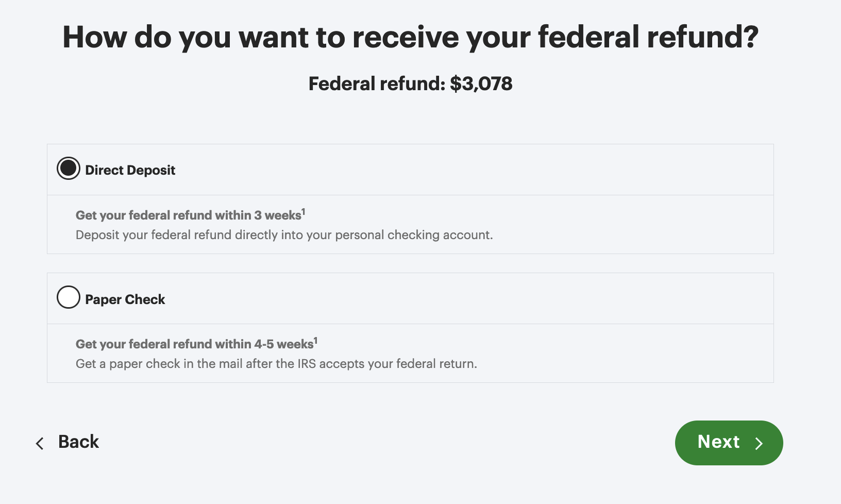Click the "Direct Deposit" option label
This screenshot has height=504, width=841.
(130, 170)
